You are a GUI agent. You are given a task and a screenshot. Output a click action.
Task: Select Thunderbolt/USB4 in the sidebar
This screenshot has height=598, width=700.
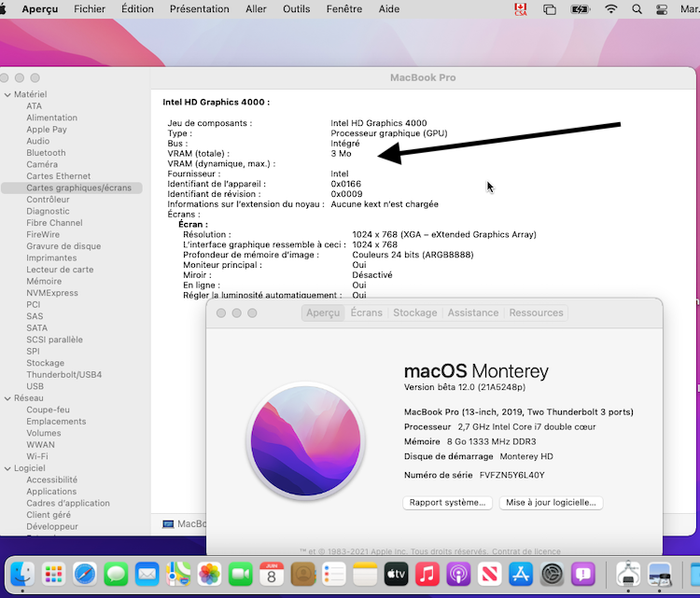click(x=63, y=375)
